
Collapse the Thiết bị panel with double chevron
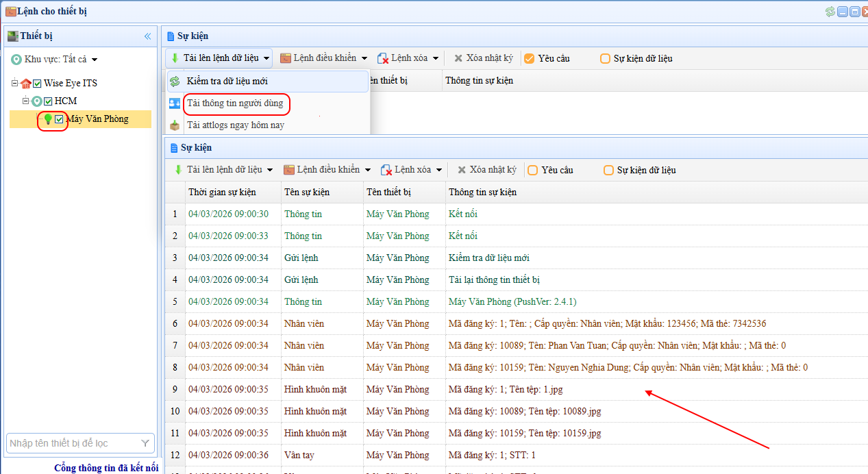[x=147, y=36]
